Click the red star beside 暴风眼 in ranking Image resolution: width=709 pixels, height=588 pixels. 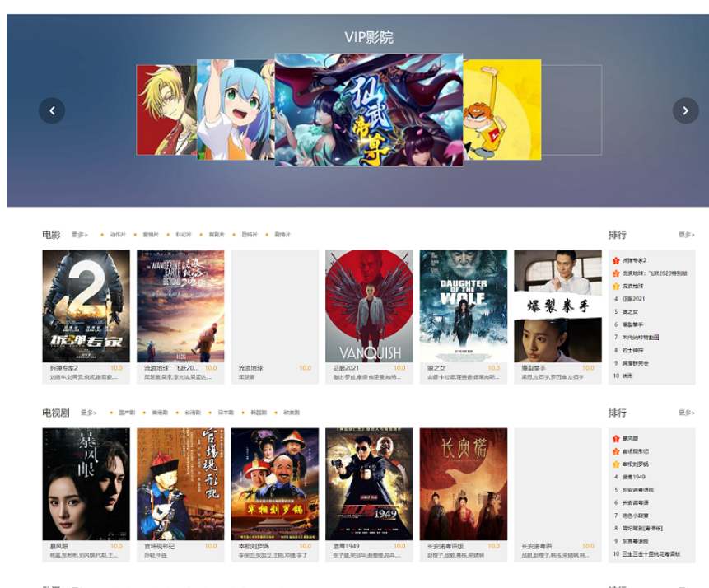pos(616,438)
